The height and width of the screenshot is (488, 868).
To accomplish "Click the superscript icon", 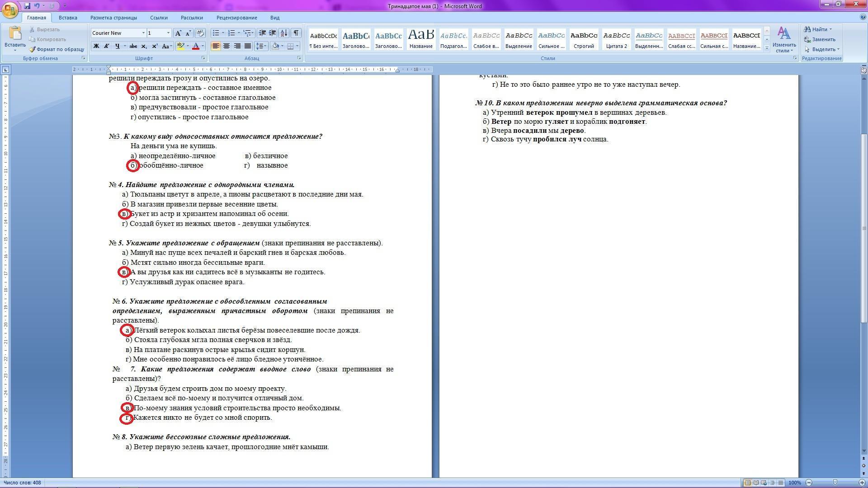I will (155, 46).
